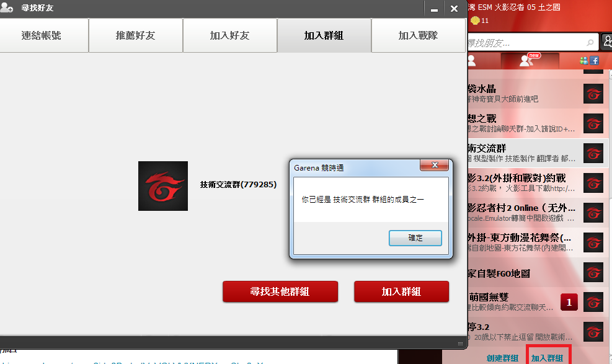Screen dimensions: 612x364
Task: Click 尋找其他群組 button
Action: [280, 291]
